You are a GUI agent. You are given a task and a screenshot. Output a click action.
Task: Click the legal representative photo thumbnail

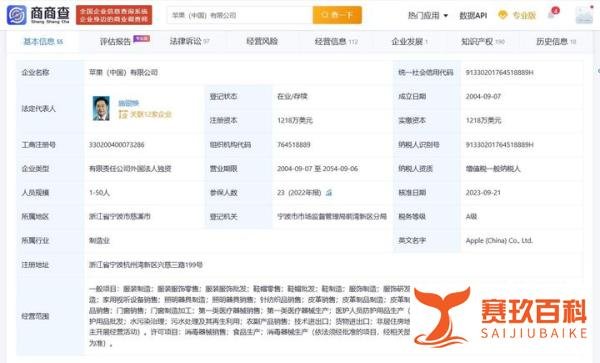pyautogui.click(x=101, y=108)
